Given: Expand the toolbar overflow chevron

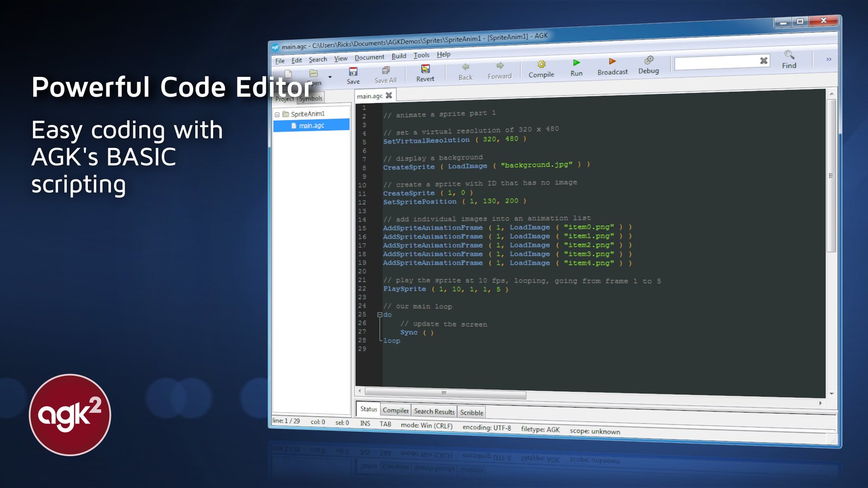Looking at the screenshot, I should 828,59.
